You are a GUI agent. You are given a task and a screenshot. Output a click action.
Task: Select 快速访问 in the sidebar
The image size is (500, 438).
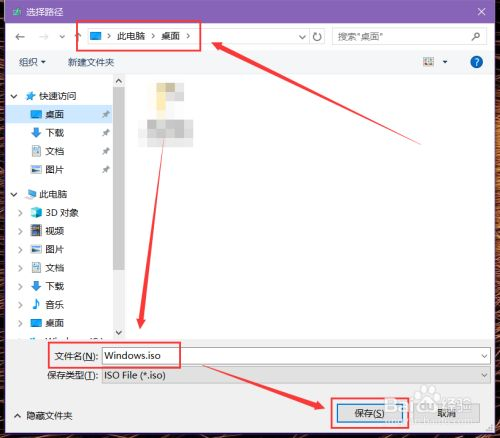[x=57, y=96]
